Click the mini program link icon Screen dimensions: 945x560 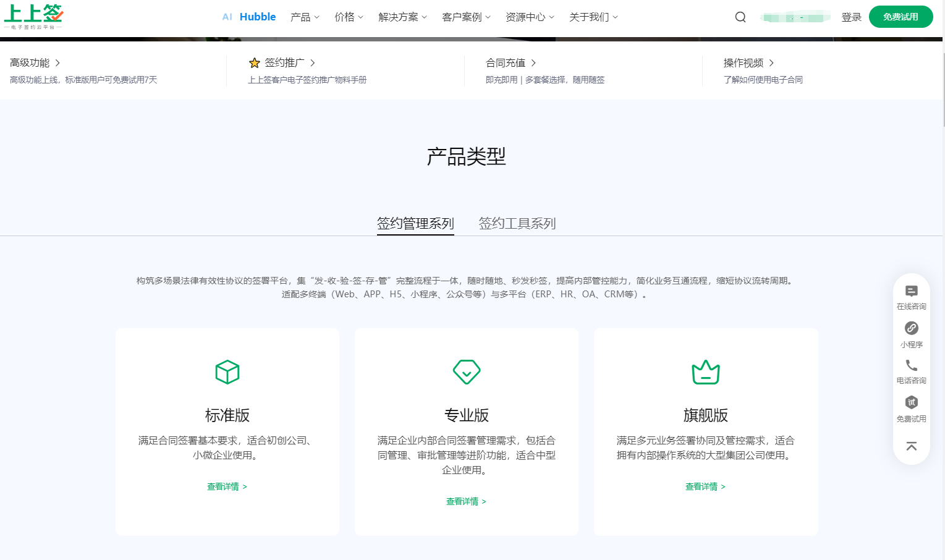(911, 328)
